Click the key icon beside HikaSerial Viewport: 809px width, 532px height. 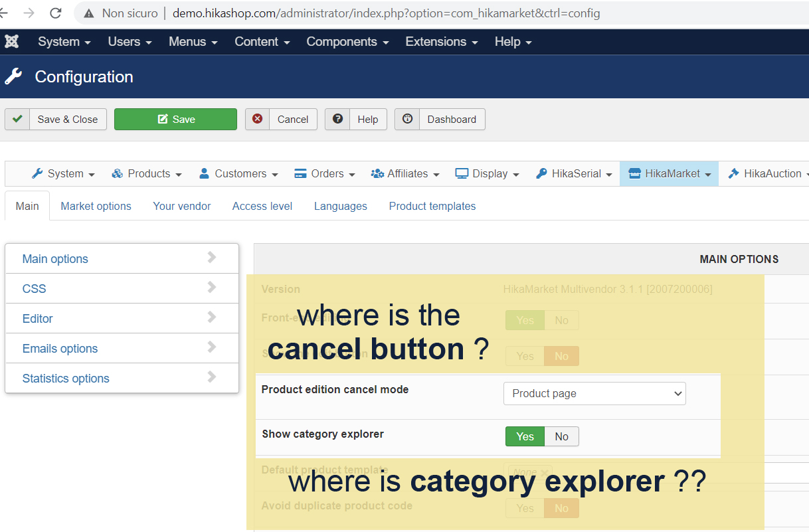coord(541,173)
